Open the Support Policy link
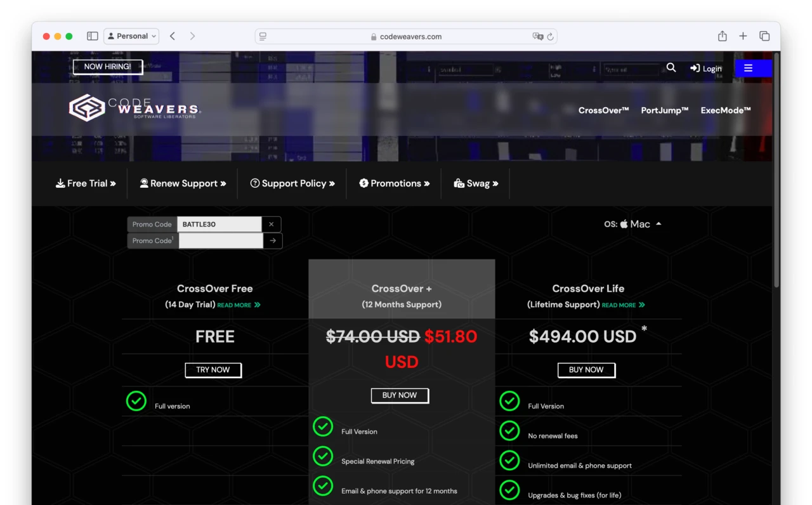Image resolution: width=812 pixels, height=505 pixels. click(292, 183)
